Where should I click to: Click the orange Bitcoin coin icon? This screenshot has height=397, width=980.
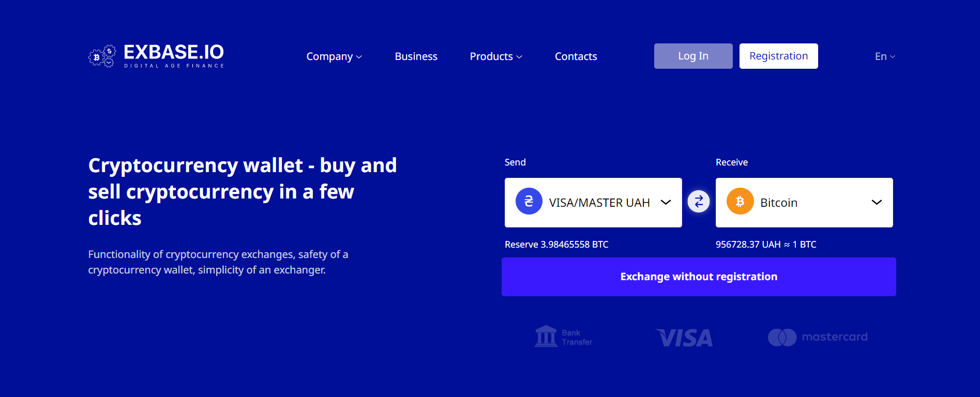[740, 201]
